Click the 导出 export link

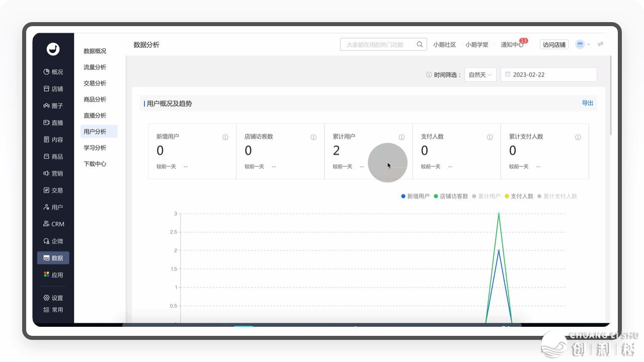click(587, 103)
